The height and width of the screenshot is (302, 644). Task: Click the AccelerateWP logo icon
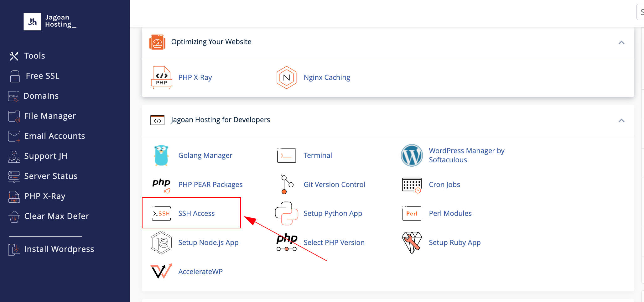point(161,271)
